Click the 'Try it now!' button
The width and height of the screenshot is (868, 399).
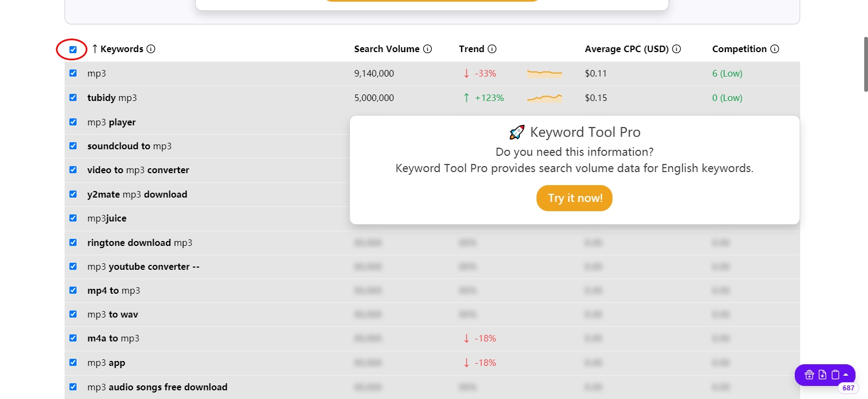click(x=575, y=198)
